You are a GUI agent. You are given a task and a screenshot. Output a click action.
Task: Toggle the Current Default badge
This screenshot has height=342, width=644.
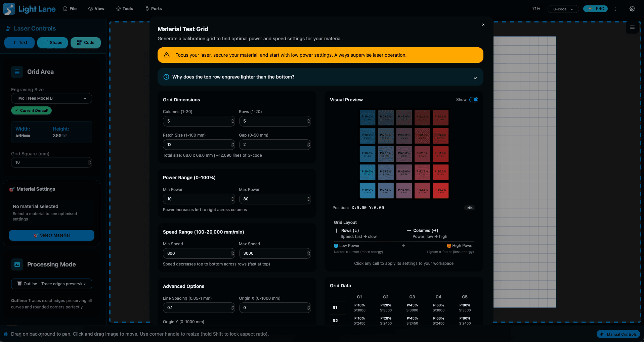tap(31, 110)
